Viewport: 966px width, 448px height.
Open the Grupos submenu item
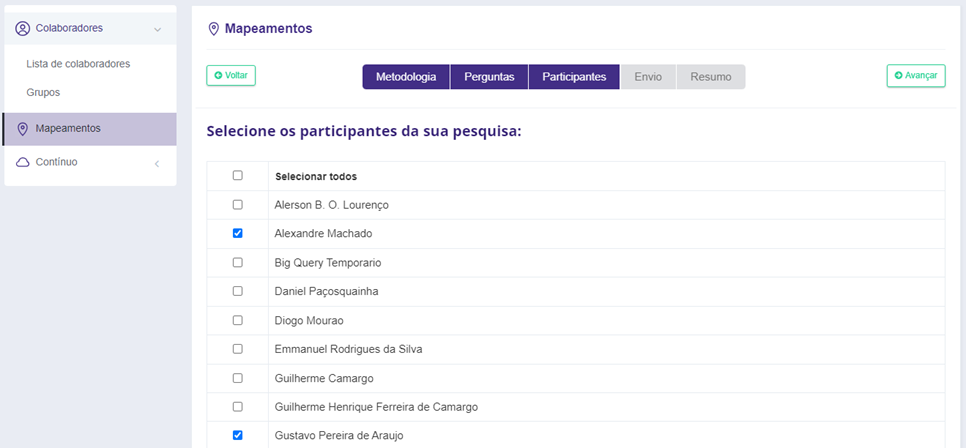pos(43,93)
